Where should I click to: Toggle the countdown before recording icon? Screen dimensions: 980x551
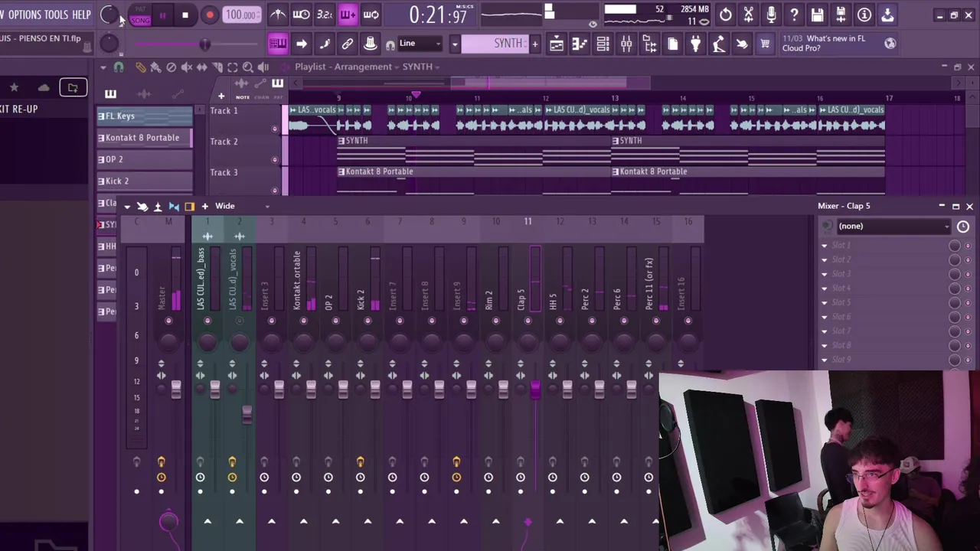coord(325,15)
